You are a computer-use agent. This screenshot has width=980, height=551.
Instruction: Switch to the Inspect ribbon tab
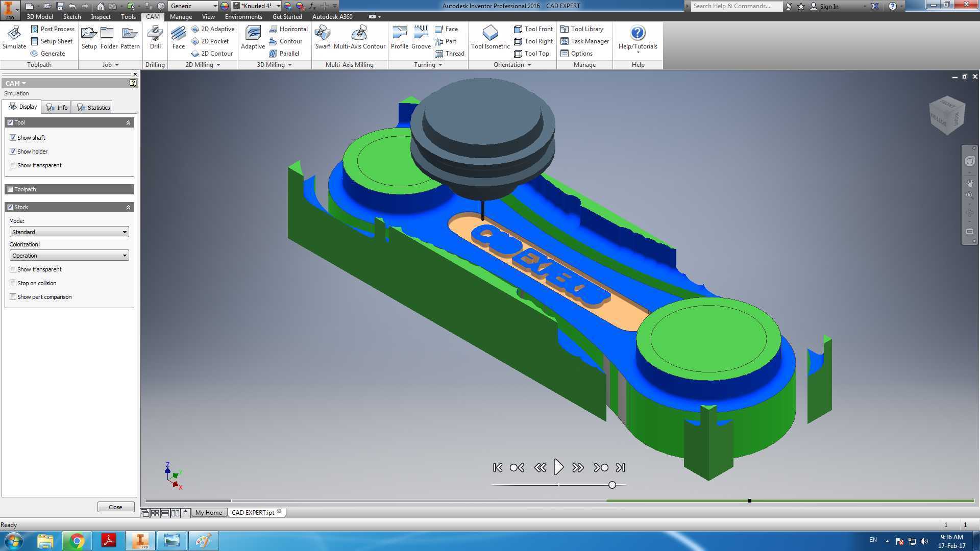point(101,17)
